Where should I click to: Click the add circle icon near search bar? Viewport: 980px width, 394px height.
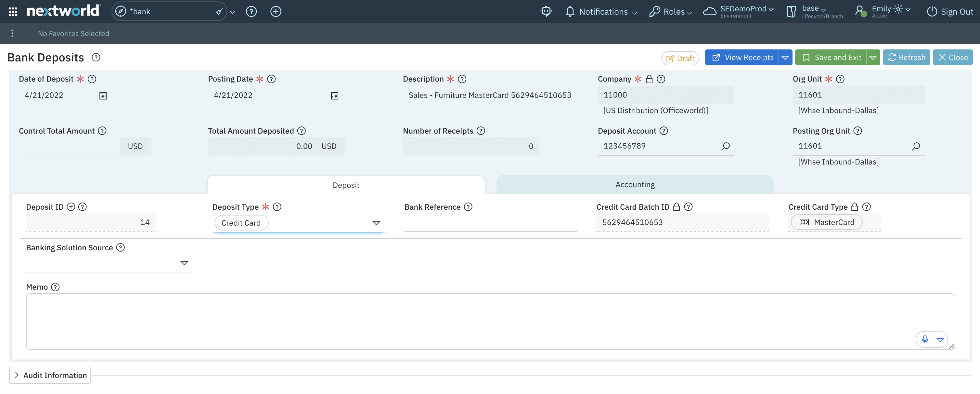[276, 11]
